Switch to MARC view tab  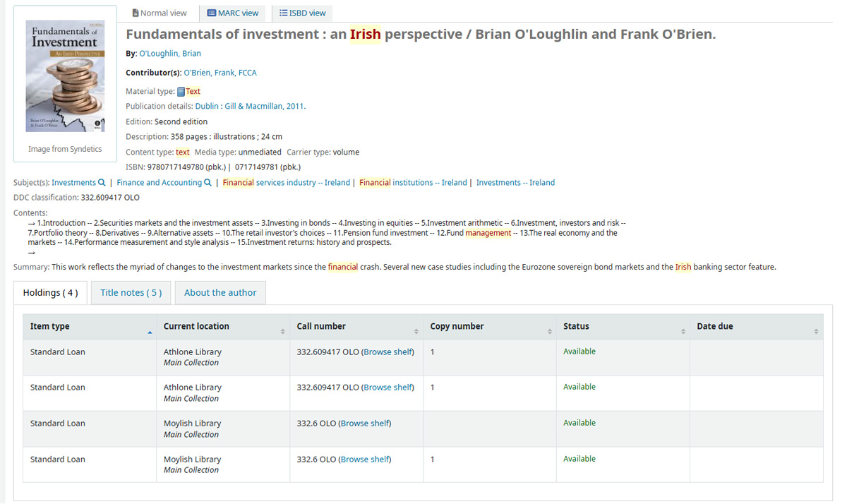233,13
